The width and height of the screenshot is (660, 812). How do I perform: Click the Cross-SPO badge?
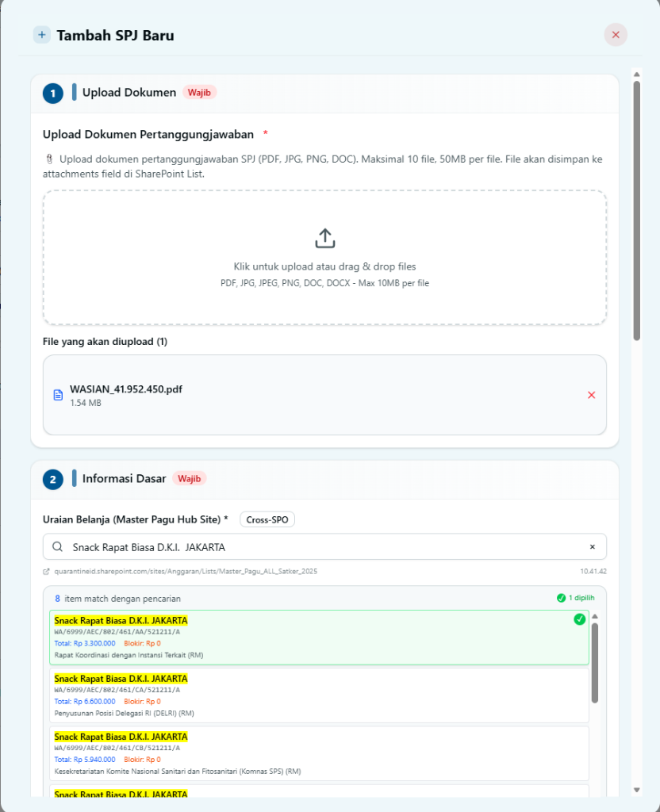(x=268, y=519)
